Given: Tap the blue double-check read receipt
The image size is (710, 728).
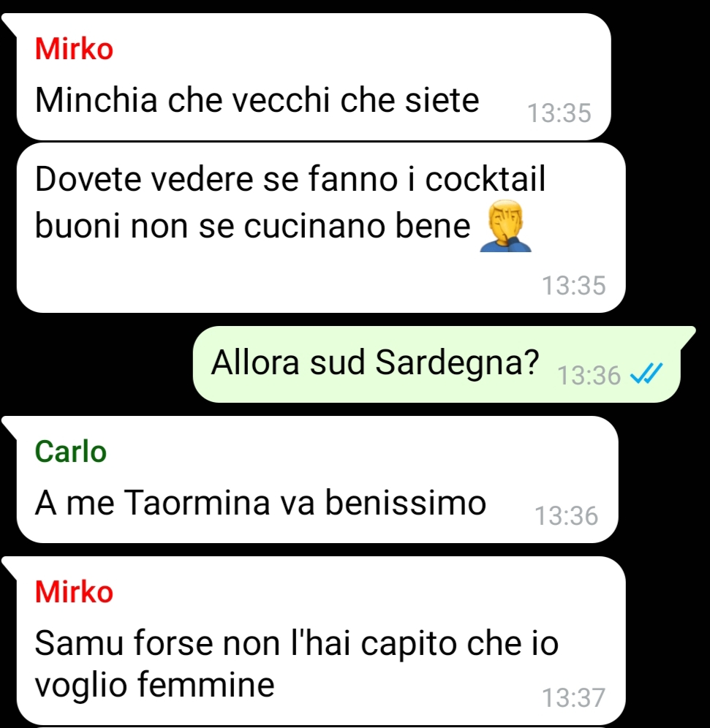Looking at the screenshot, I should [x=646, y=374].
